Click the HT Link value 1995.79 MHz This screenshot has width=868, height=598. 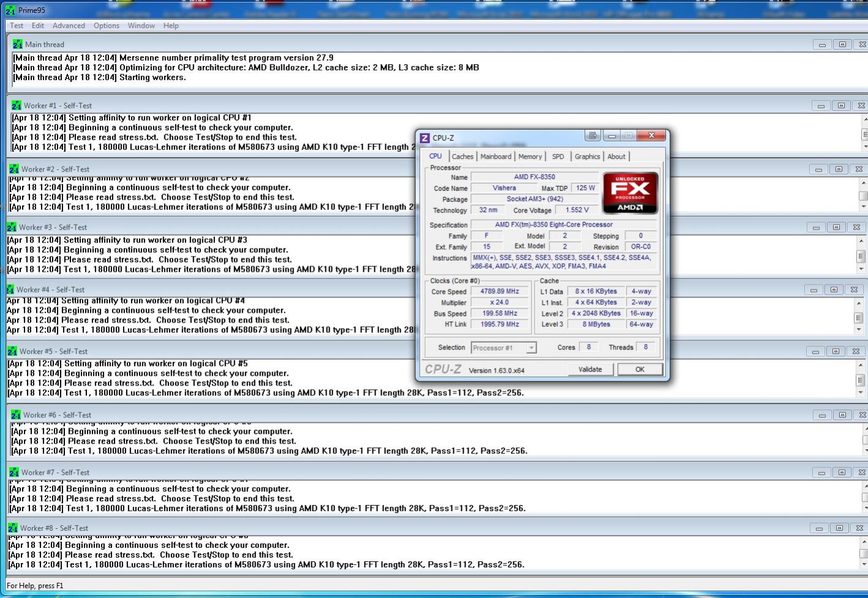click(499, 324)
